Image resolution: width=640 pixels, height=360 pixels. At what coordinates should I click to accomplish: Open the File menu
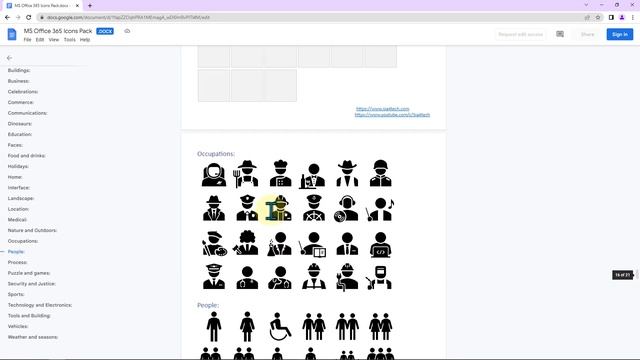point(27,40)
